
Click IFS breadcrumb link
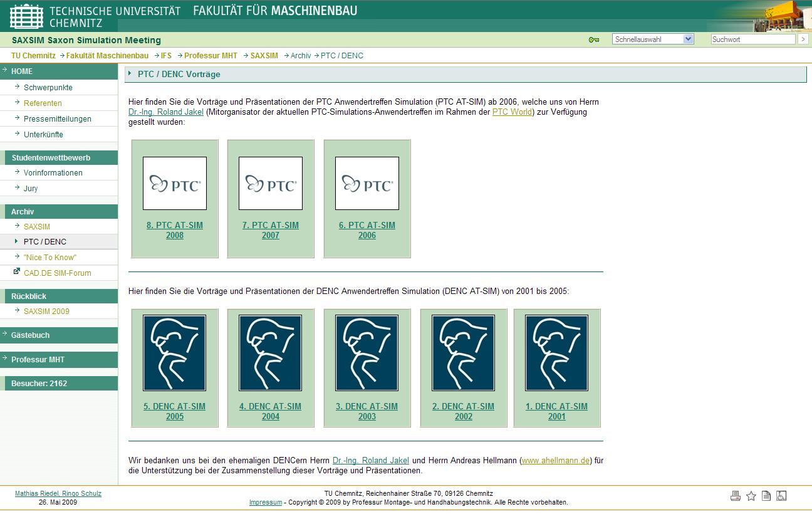pyautogui.click(x=166, y=56)
